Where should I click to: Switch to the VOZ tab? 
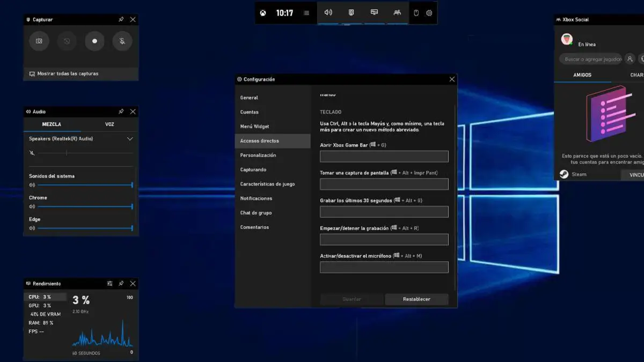pyautogui.click(x=109, y=124)
